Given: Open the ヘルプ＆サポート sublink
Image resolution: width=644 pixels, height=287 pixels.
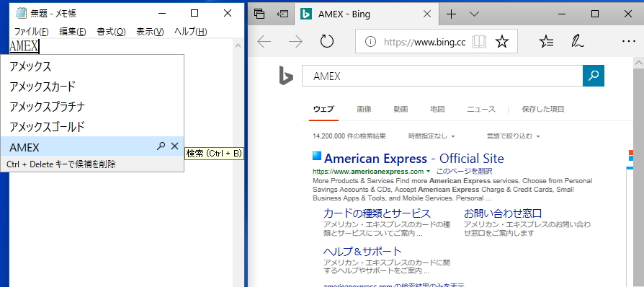Looking at the screenshot, I should [x=362, y=251].
